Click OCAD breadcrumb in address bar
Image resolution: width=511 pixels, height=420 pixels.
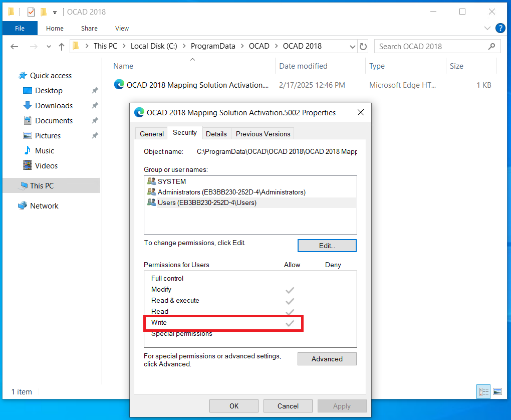(259, 46)
